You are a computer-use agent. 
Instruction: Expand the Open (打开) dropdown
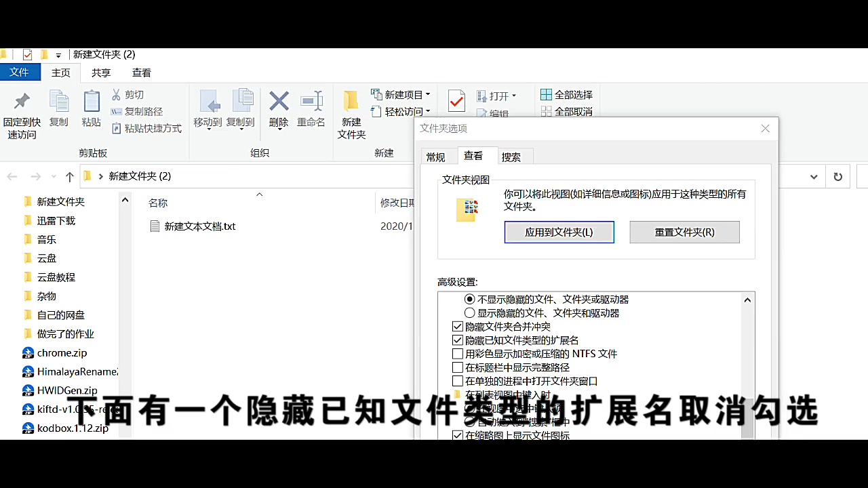(514, 96)
